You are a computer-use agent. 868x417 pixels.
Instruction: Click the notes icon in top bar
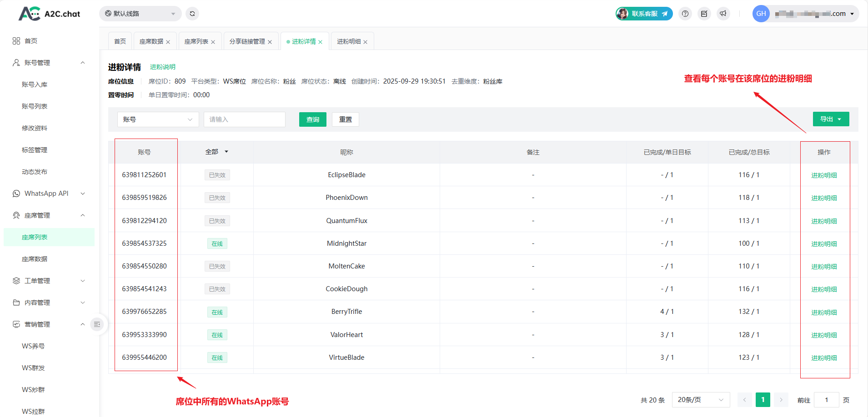pos(704,14)
